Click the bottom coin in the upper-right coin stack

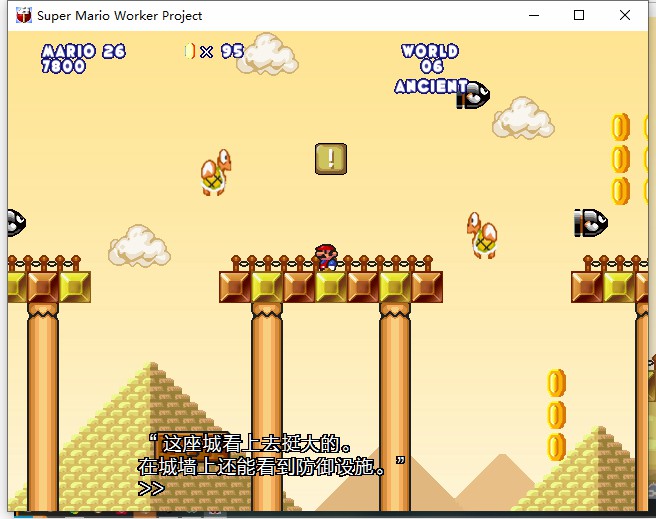click(x=621, y=191)
